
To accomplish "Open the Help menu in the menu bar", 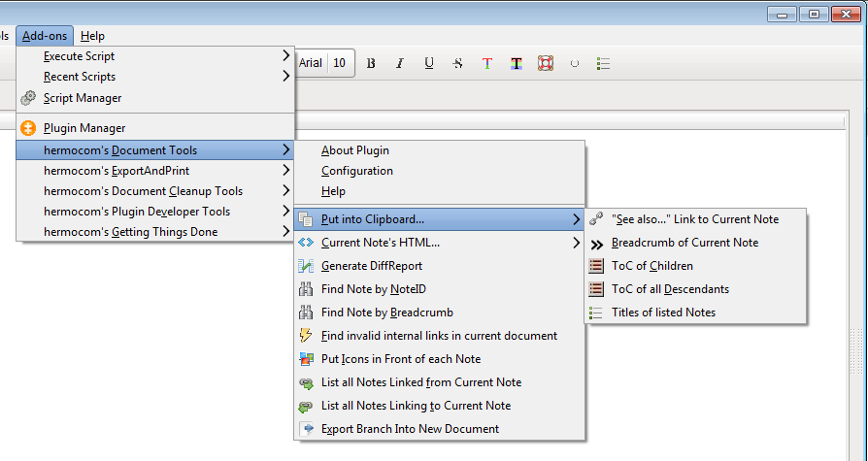I will pyautogui.click(x=92, y=36).
